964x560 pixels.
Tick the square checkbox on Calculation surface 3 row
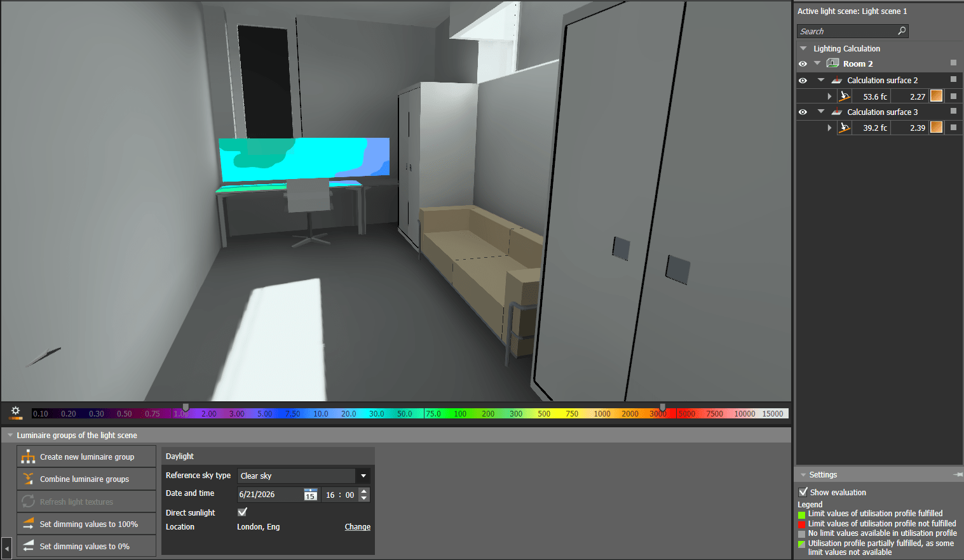tap(953, 111)
